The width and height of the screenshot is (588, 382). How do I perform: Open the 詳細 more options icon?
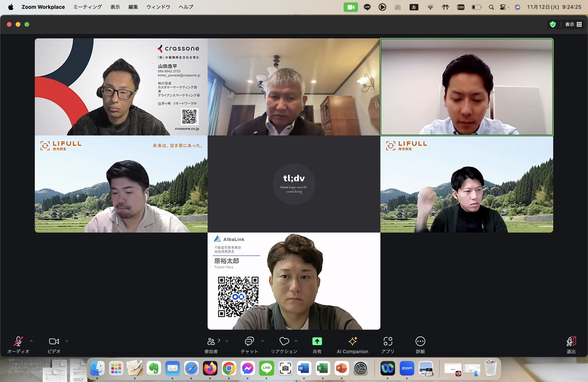(x=420, y=341)
